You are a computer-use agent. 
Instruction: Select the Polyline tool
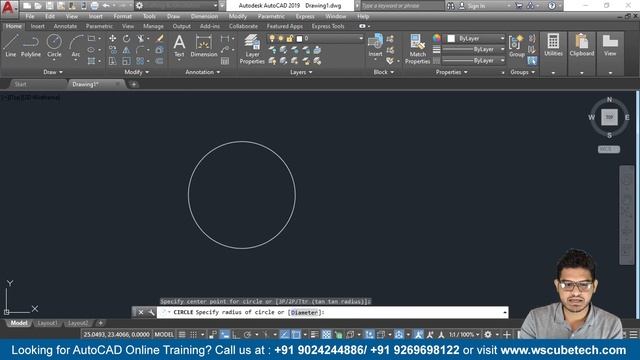(x=31, y=45)
